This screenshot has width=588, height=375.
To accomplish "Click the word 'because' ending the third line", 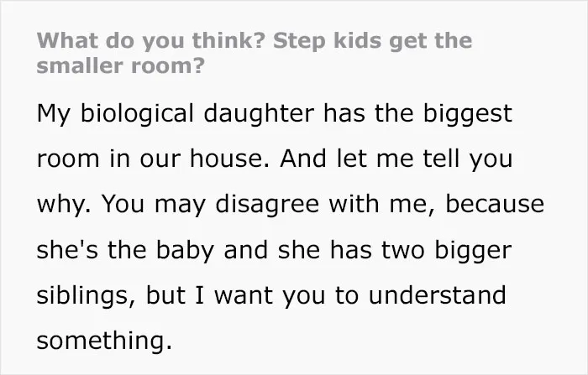I will click(x=495, y=205).
